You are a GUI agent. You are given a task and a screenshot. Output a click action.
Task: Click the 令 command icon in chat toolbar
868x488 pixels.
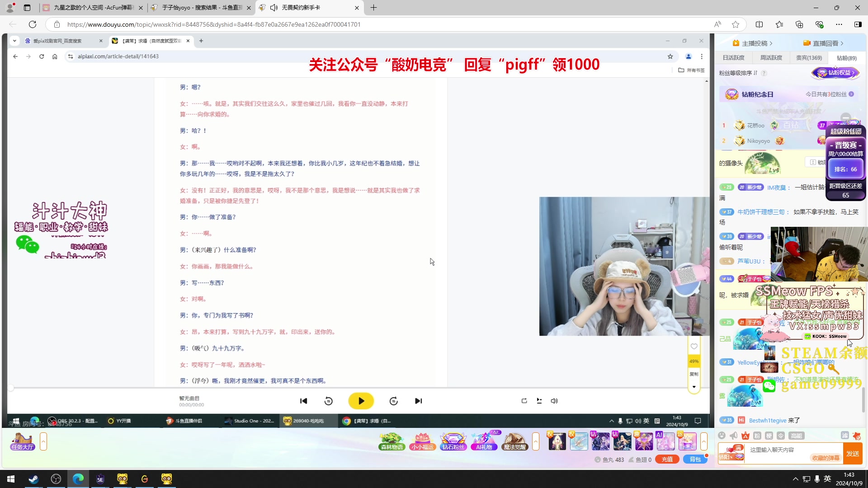click(781, 436)
